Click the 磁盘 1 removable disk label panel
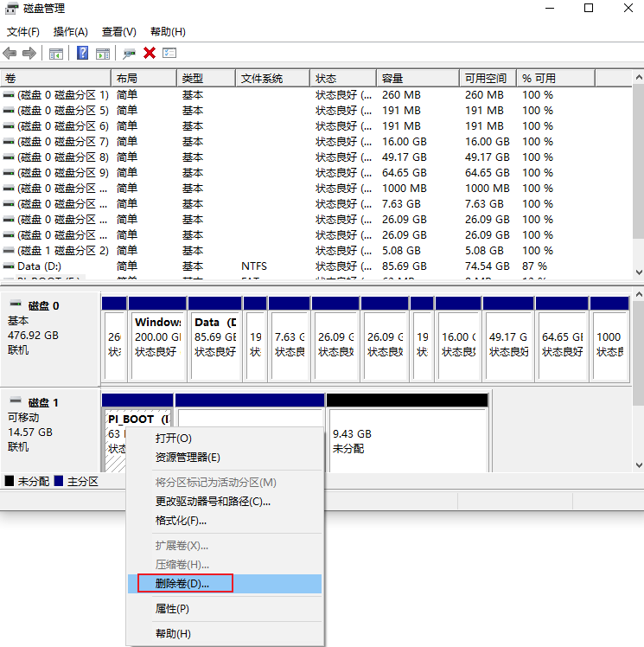 click(50, 429)
